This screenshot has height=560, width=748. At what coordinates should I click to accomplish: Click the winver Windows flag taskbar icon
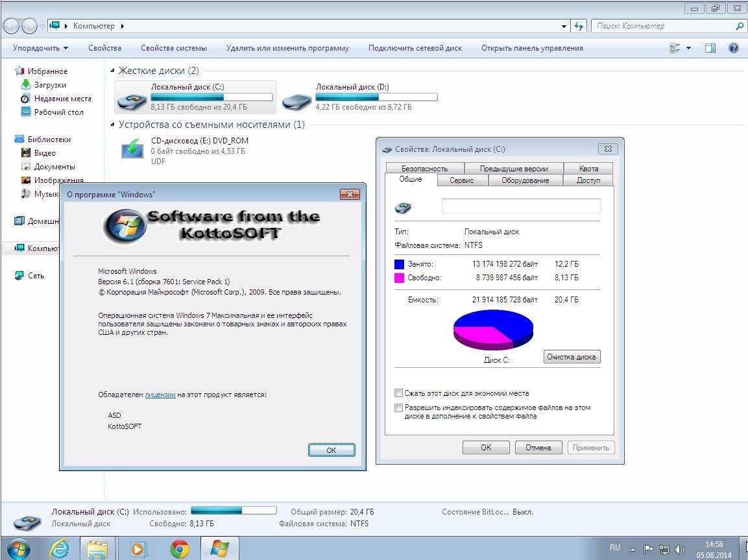tap(219, 549)
